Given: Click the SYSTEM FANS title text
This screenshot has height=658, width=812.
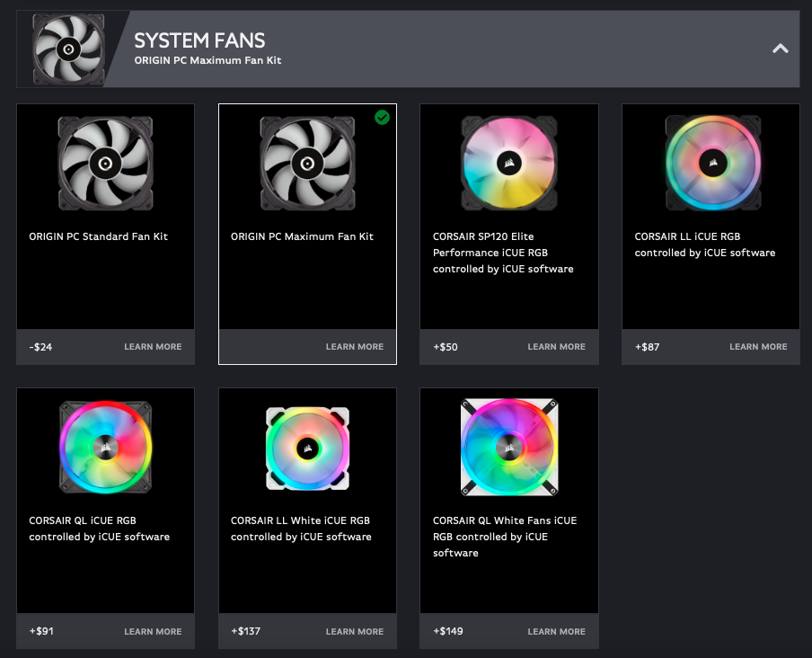Looking at the screenshot, I should coord(199,40).
